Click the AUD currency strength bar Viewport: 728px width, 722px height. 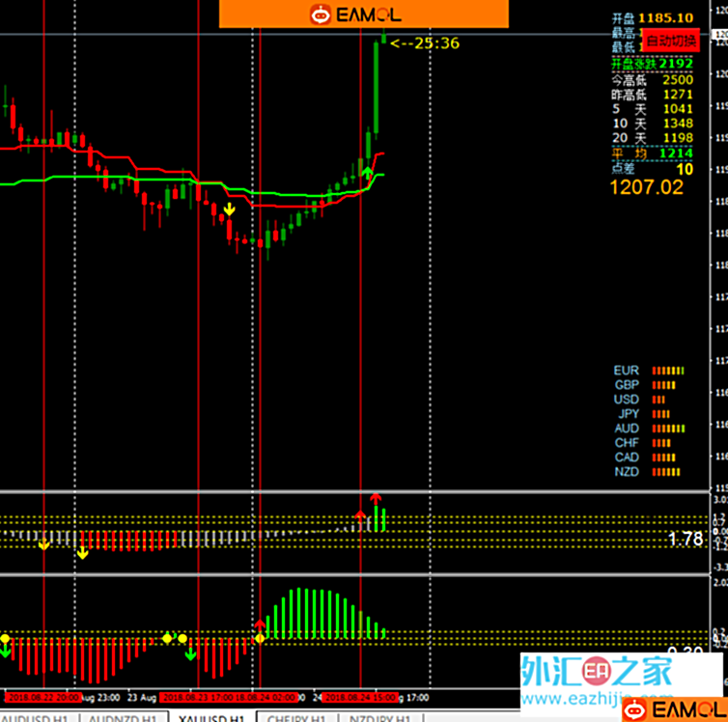click(669, 428)
